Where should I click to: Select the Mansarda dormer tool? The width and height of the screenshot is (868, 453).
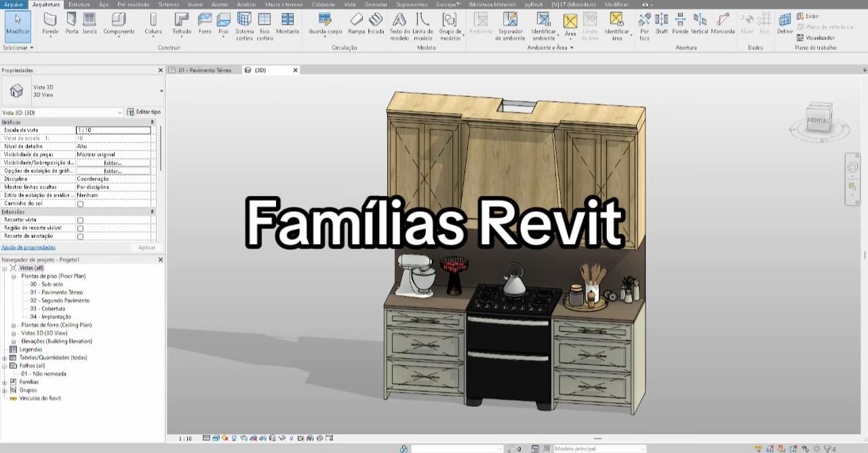(x=723, y=23)
